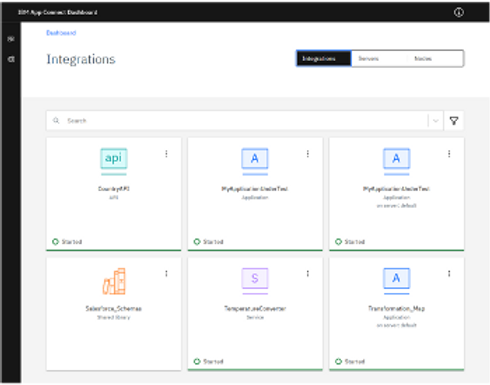Click the Service label under TemperatureConverter
Image resolution: width=490 pixels, height=385 pixels.
255,317
